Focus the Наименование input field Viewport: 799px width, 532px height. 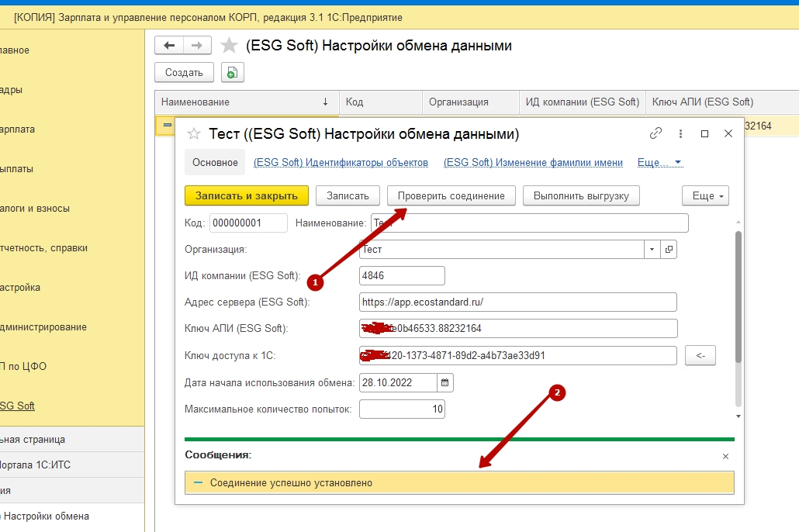(x=530, y=223)
